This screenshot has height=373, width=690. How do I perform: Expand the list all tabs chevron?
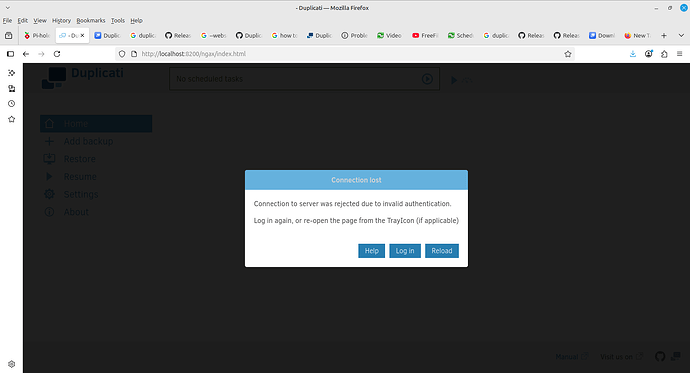click(x=681, y=35)
